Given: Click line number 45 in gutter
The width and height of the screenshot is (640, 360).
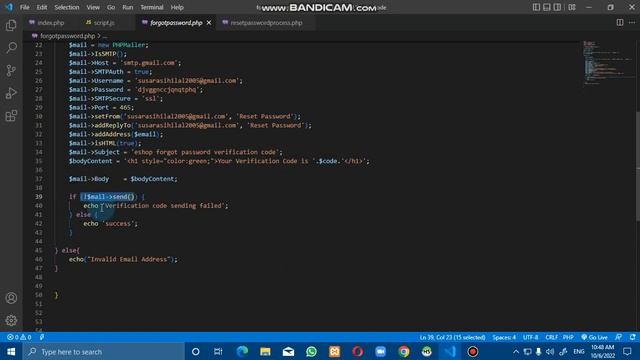Looking at the screenshot, I should (x=38, y=250).
